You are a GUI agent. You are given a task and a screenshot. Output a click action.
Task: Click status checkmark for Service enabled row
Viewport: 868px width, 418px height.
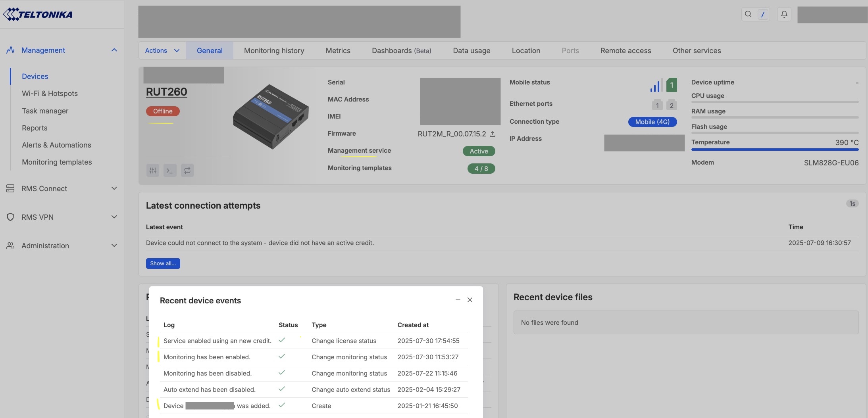(282, 340)
